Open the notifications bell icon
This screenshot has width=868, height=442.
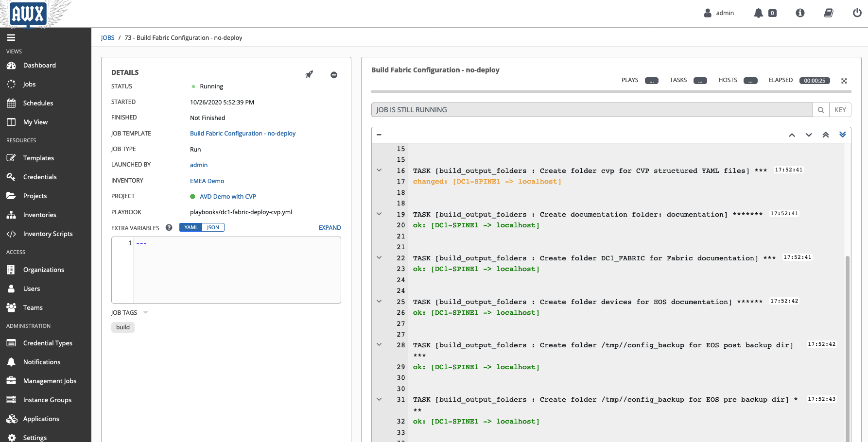tap(758, 13)
